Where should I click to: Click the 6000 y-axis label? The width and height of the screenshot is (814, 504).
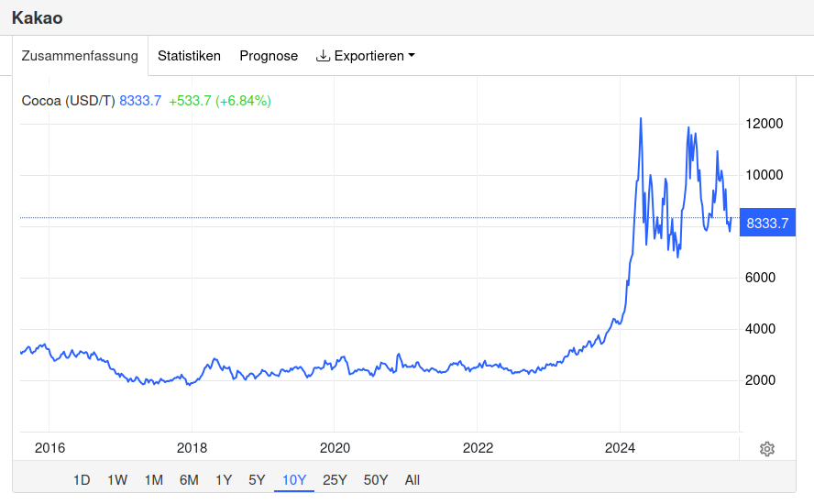click(760, 277)
